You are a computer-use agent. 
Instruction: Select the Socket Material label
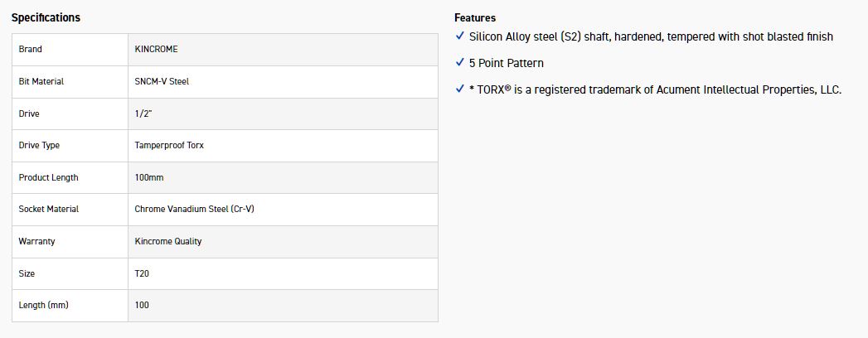tap(49, 209)
